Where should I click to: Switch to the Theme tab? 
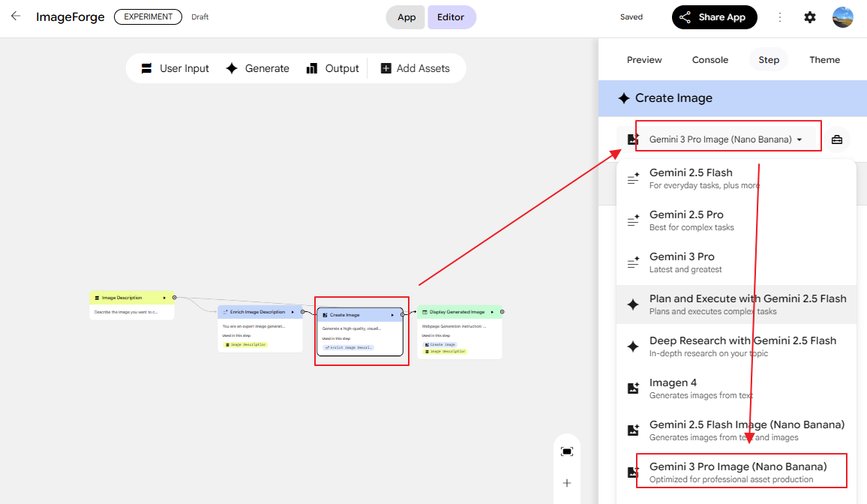pyautogui.click(x=824, y=60)
